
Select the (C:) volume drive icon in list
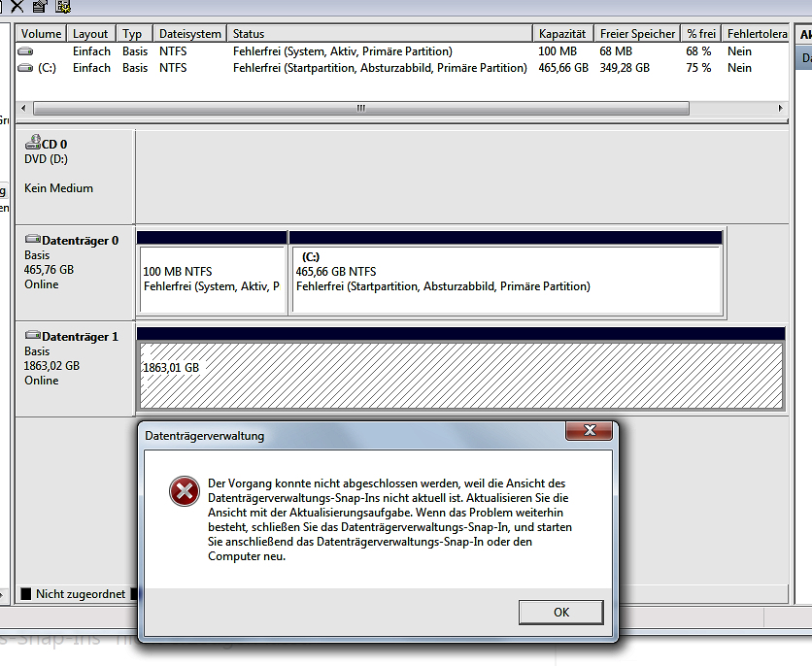(x=25, y=68)
